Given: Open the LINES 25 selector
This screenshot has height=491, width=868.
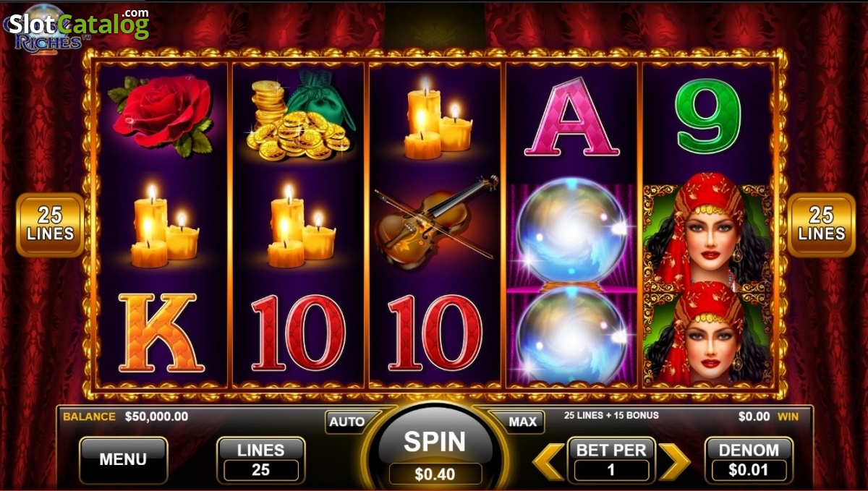Looking at the screenshot, I should [x=261, y=460].
